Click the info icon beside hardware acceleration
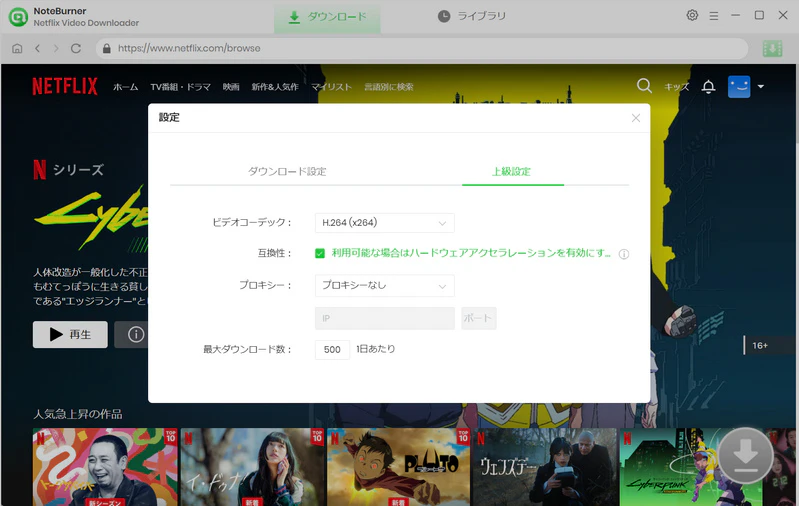 [x=624, y=254]
